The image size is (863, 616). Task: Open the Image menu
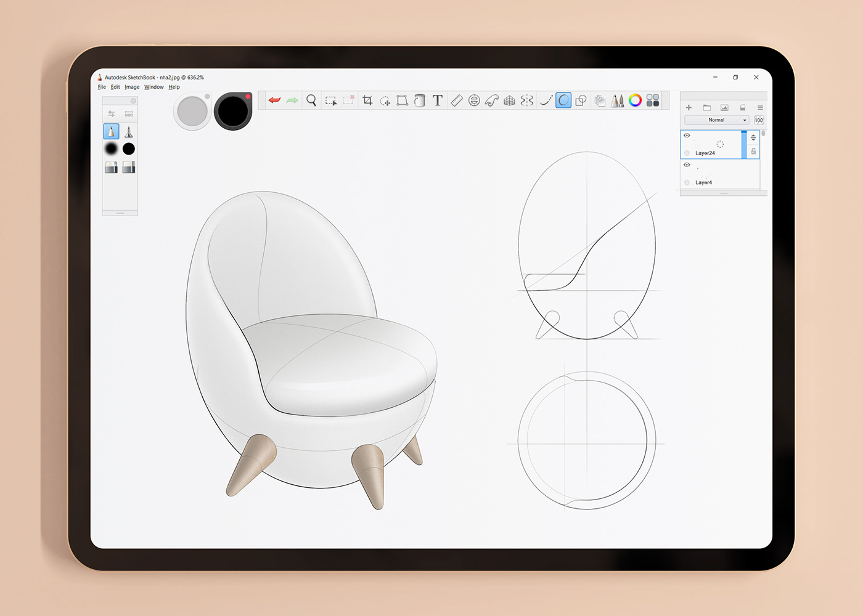[x=132, y=87]
